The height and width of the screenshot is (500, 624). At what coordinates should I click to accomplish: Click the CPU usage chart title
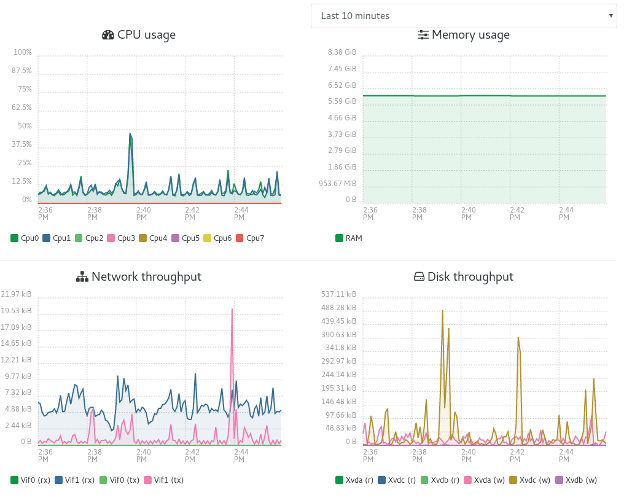tap(146, 35)
